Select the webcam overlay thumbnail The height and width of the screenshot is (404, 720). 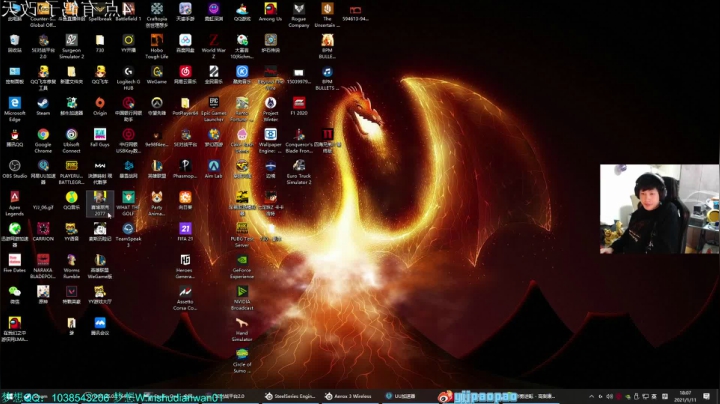point(659,209)
